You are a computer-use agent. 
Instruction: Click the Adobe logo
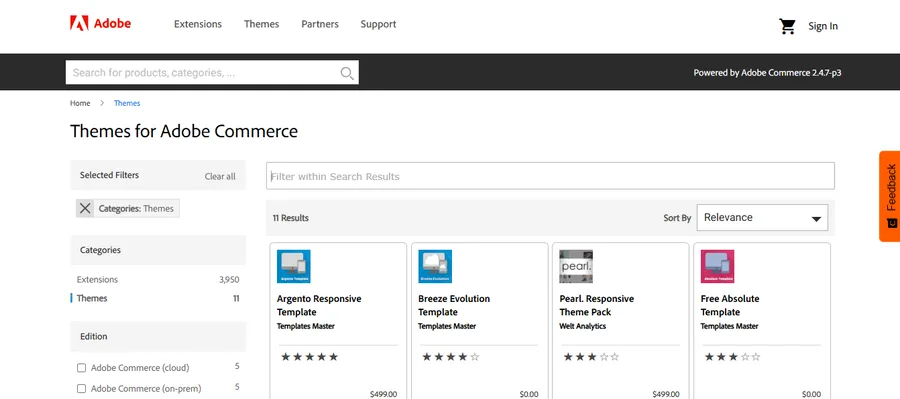click(100, 23)
